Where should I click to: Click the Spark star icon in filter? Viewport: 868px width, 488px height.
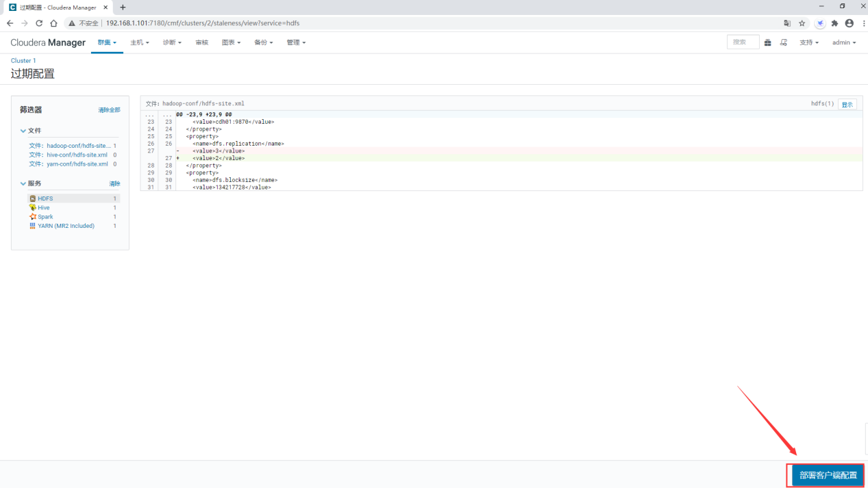pos(32,216)
